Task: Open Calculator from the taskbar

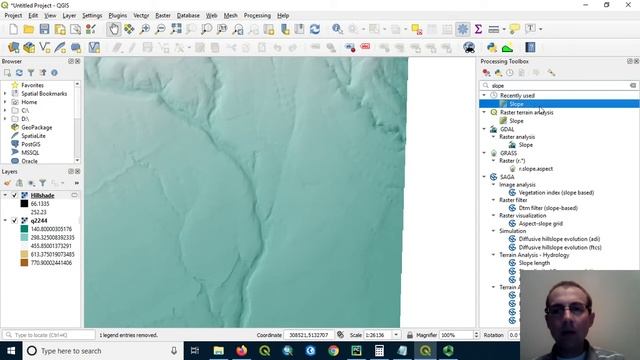Action: pyautogui.click(x=379, y=351)
